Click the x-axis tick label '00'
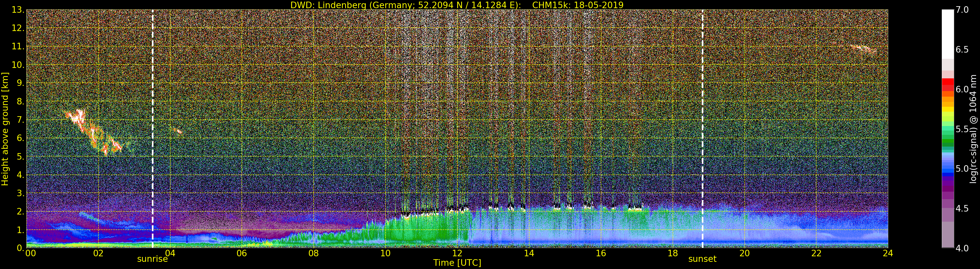This screenshot has width=980, height=269. pos(30,253)
